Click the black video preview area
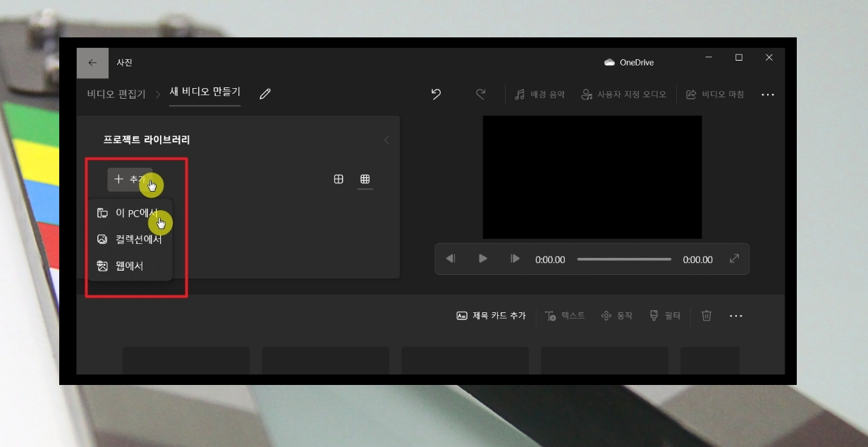This screenshot has height=447, width=868. (592, 177)
